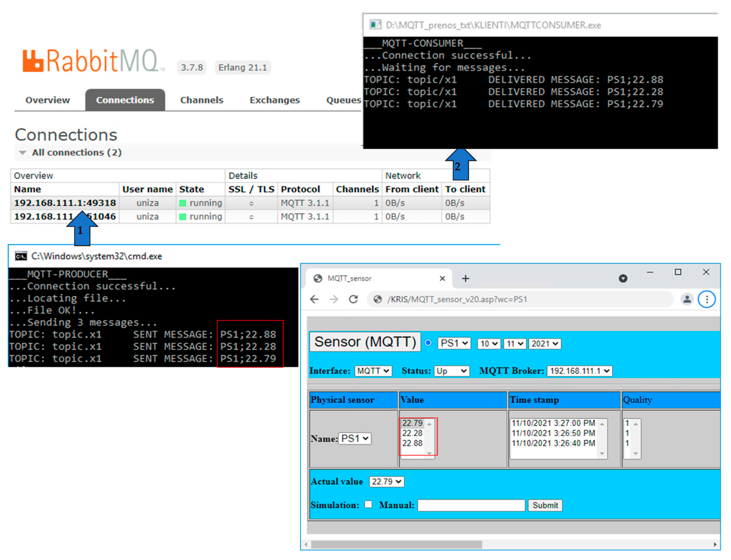Close the MQTT_sensor browser tab
The height and width of the screenshot is (560, 731).
(x=442, y=278)
